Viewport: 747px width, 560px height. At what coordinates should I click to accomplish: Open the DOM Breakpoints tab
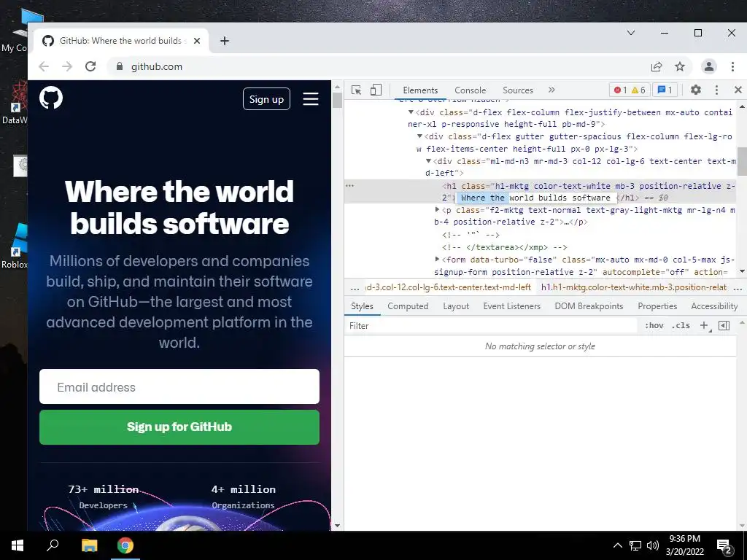pos(589,306)
